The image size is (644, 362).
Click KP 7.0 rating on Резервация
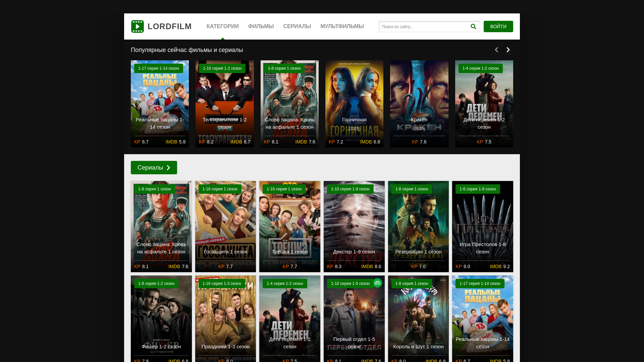(x=418, y=266)
